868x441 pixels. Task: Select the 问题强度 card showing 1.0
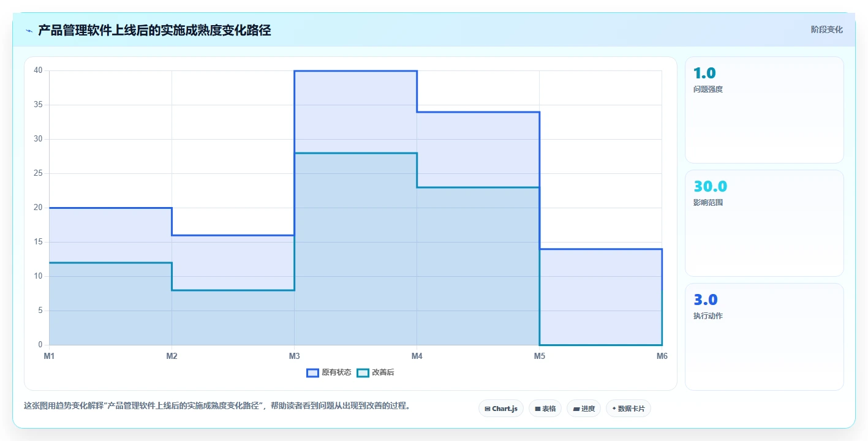[x=764, y=110]
